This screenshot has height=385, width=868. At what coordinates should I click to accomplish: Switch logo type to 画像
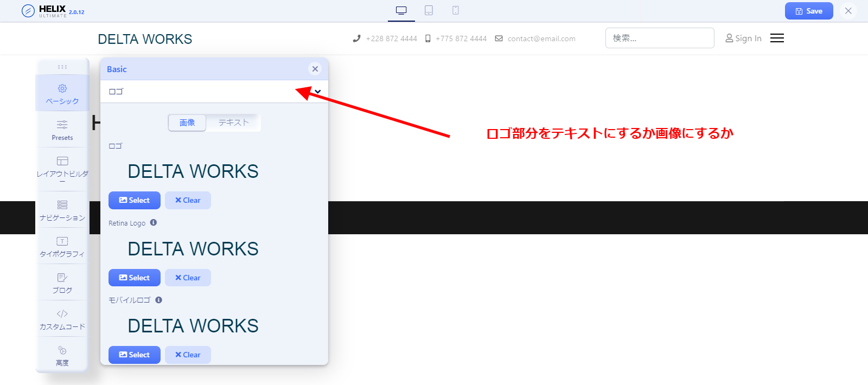pyautogui.click(x=187, y=123)
